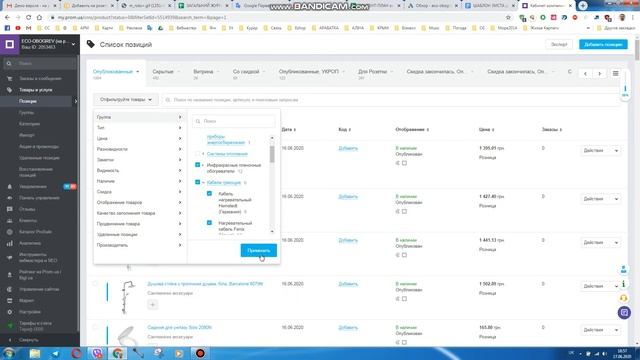Select the shower column product row checkbox

[x=95, y=284]
